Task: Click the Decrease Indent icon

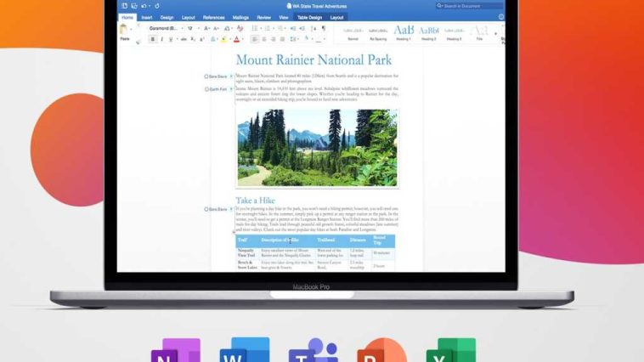Action: (x=293, y=28)
